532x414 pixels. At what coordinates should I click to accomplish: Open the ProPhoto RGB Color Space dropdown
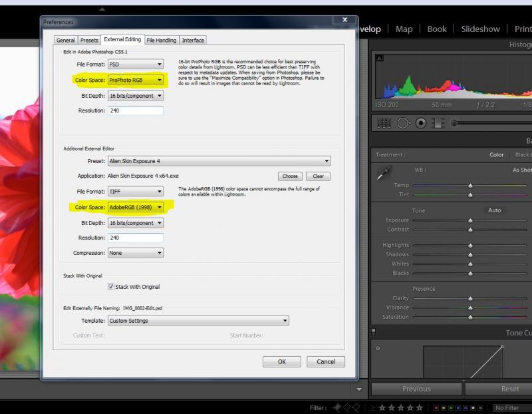(x=136, y=80)
